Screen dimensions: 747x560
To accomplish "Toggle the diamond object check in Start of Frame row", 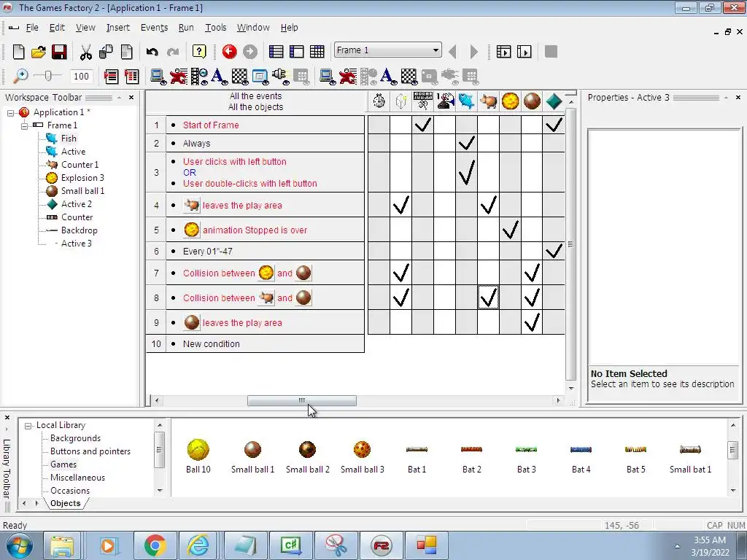I will pos(554,125).
